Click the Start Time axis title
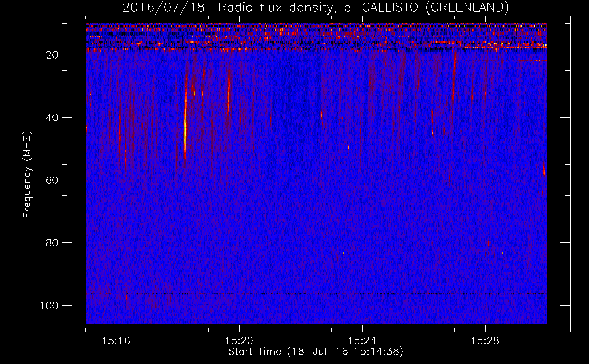The height and width of the screenshot is (364, 589). [316, 352]
